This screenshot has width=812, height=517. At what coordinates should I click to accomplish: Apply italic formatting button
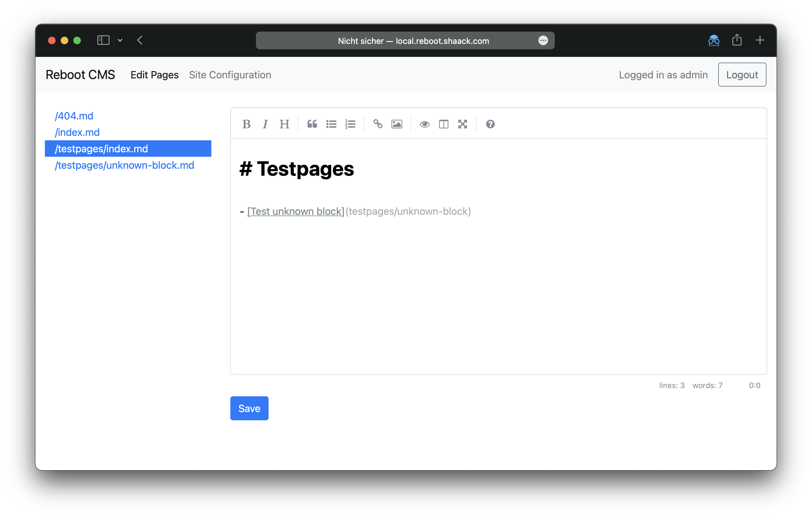[x=265, y=124]
